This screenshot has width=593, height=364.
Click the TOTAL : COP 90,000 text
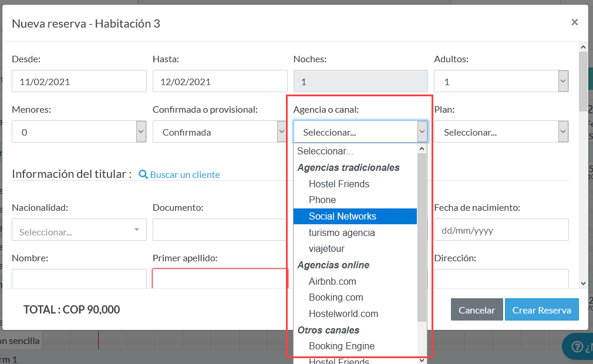coord(72,309)
